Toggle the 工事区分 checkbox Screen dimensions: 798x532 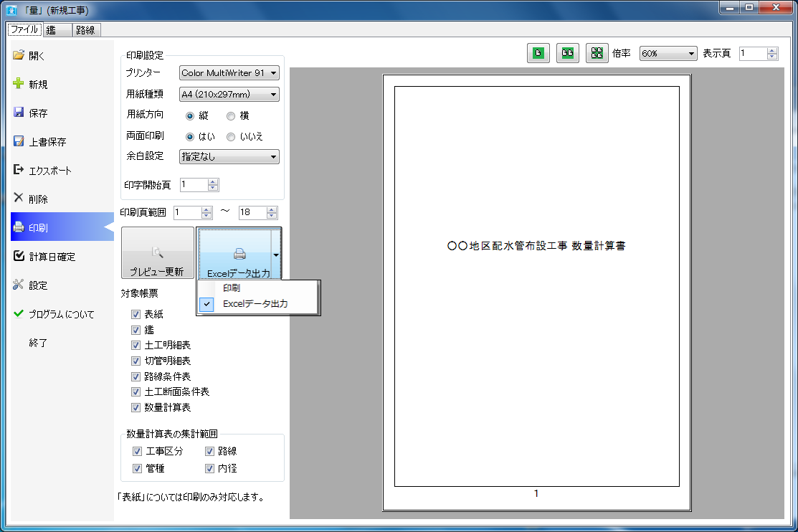137,452
